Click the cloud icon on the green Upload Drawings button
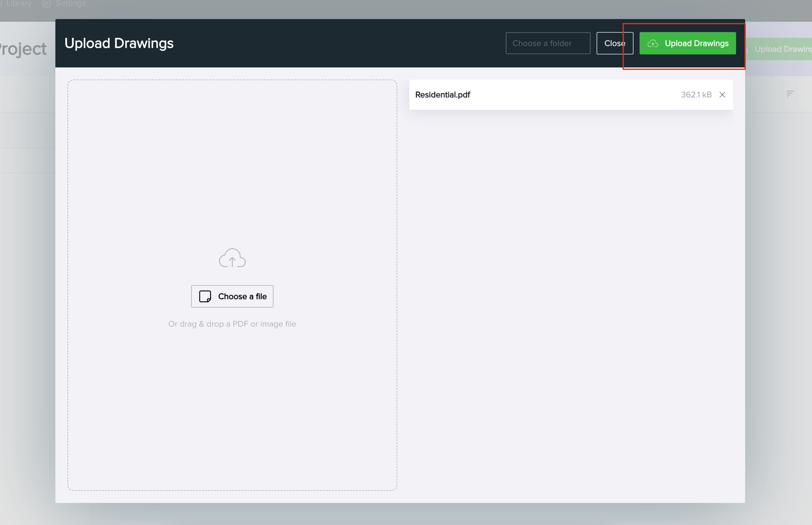The height and width of the screenshot is (525, 812). pos(653,44)
